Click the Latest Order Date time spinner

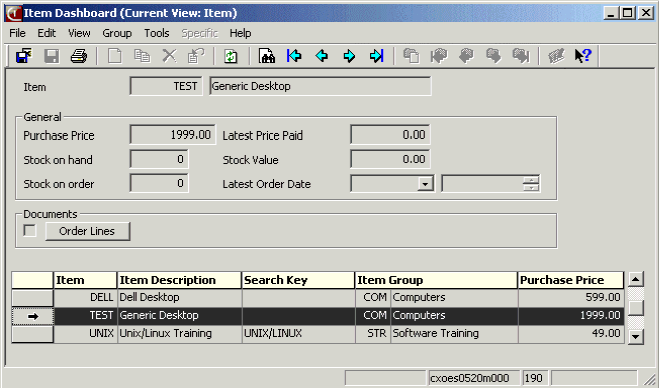coord(531,184)
